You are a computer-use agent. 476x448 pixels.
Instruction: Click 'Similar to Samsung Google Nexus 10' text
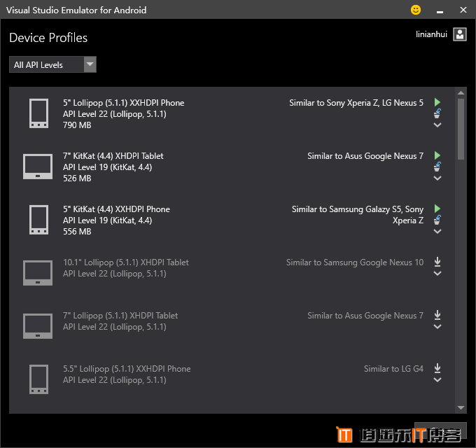coord(355,262)
